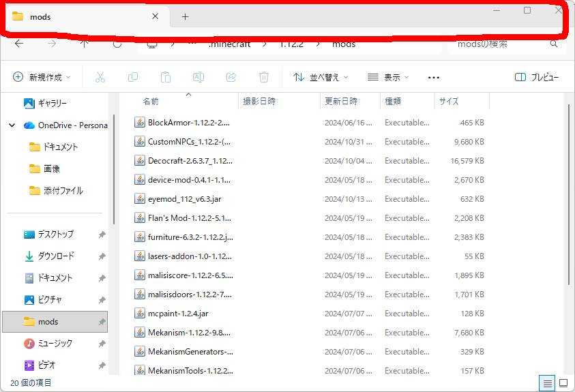Click the Paste clipboard icon
This screenshot has height=392, width=575.
click(165, 77)
